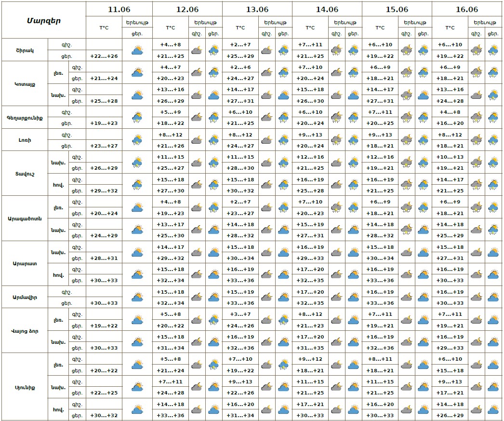Viewport: 504px width, 421px height.
Task: Click Շիրակ night cloud-moon icon for 12.06
Action: (197, 50)
